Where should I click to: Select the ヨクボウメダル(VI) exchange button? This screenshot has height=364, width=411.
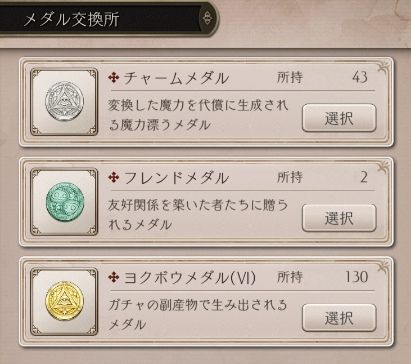339,318
